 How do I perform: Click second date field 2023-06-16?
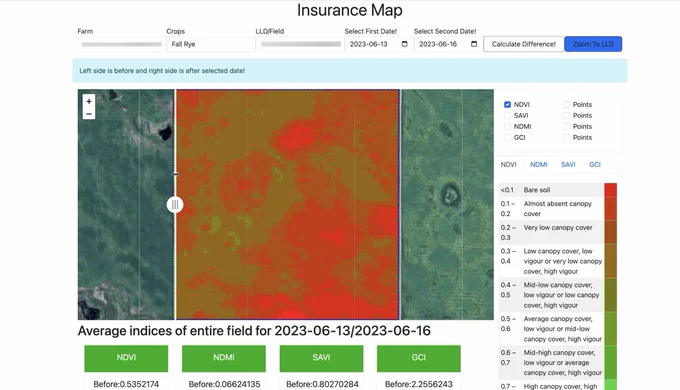click(x=448, y=44)
